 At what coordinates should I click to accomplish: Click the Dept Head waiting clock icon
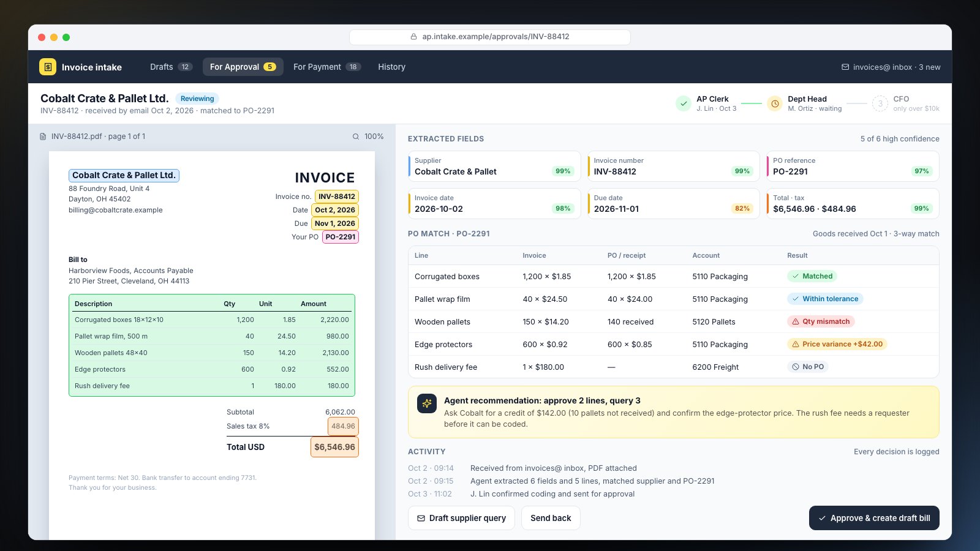click(775, 103)
